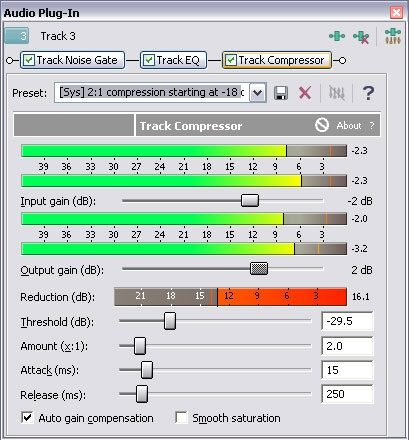Disable the Track Noise Gate checkbox
Viewport: 409px width, 440px height.
pyautogui.click(x=29, y=60)
